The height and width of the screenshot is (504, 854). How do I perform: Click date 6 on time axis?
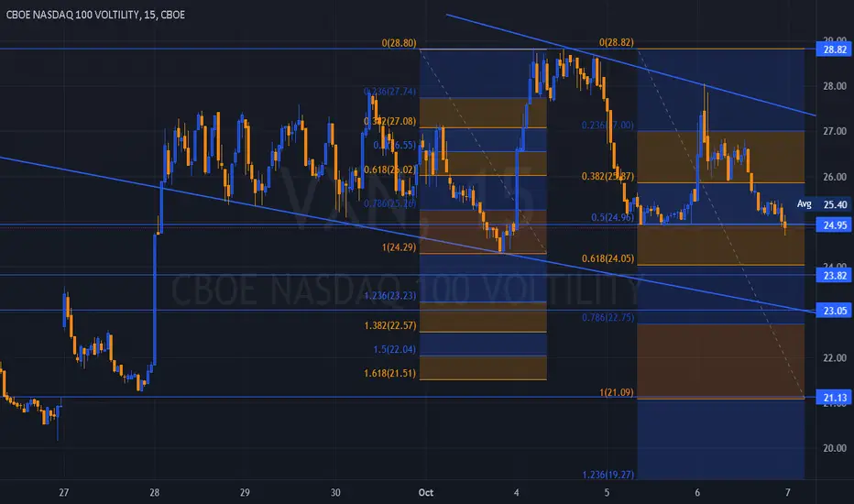[697, 493]
